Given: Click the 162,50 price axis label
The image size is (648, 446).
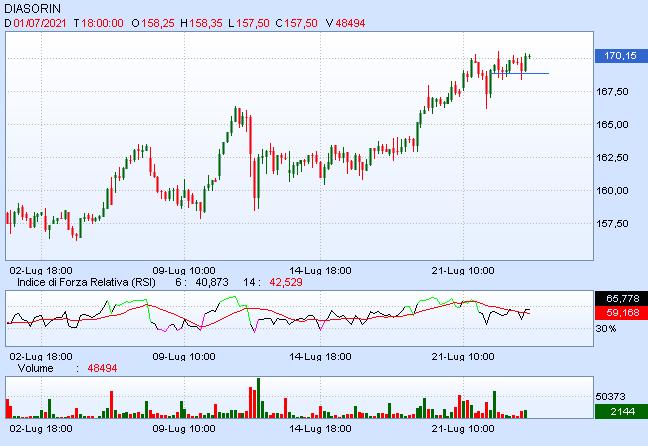Looking at the screenshot, I should click(x=612, y=157).
